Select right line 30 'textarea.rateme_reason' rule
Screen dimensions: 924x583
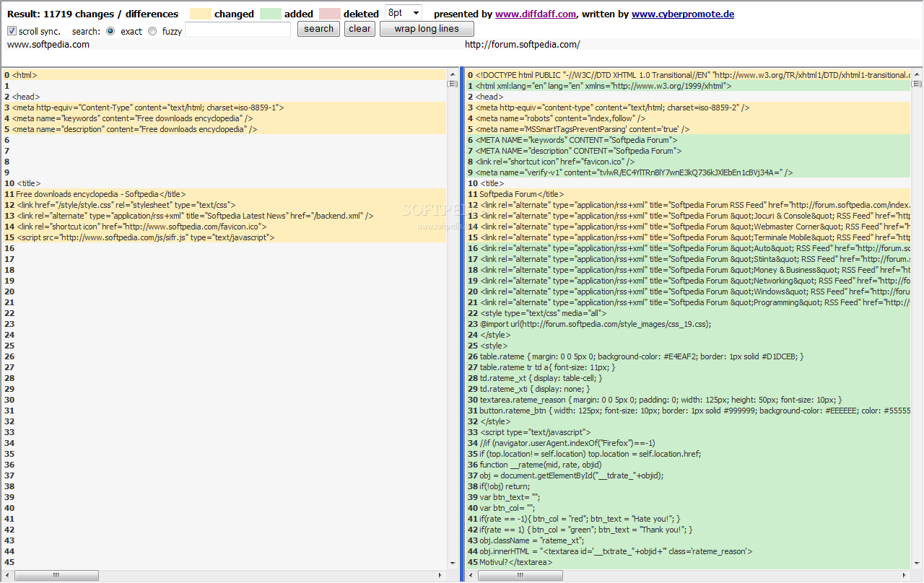coord(688,400)
